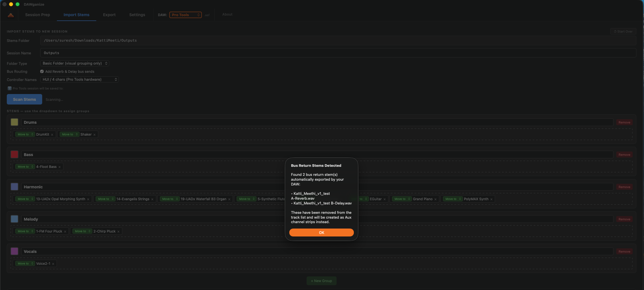Open the Controller Names dropdown
The height and width of the screenshot is (290, 644).
[79, 80]
